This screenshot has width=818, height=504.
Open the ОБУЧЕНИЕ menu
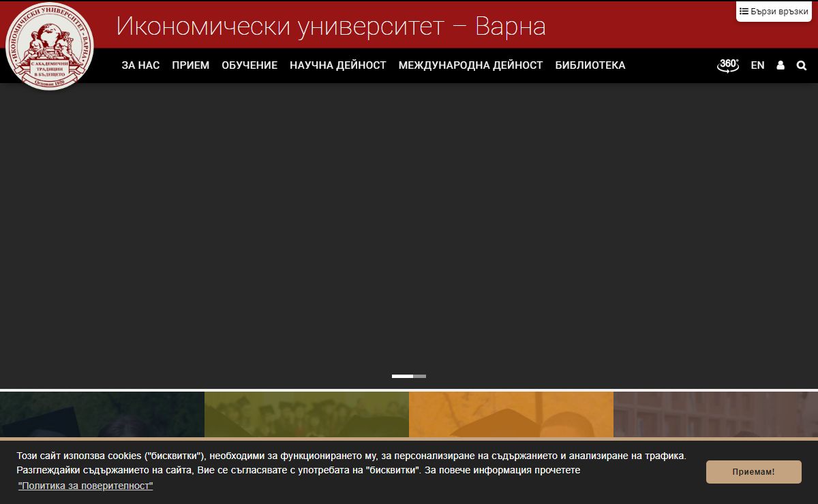click(x=249, y=65)
